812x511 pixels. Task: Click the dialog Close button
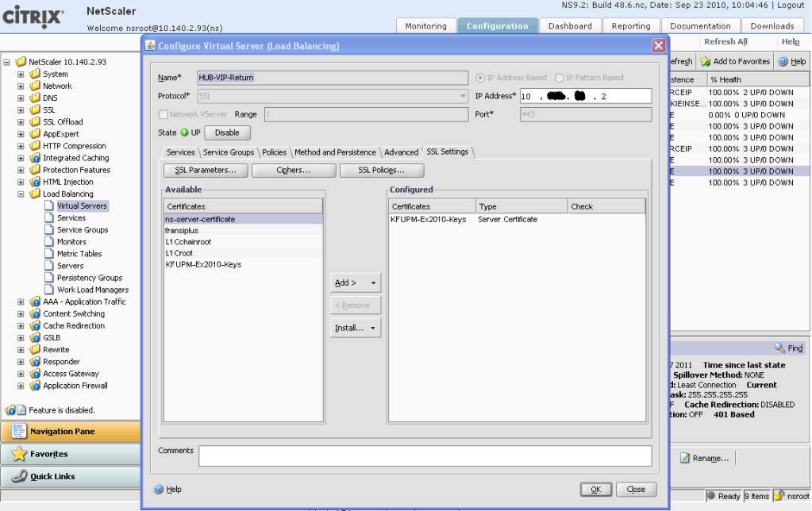coord(636,490)
